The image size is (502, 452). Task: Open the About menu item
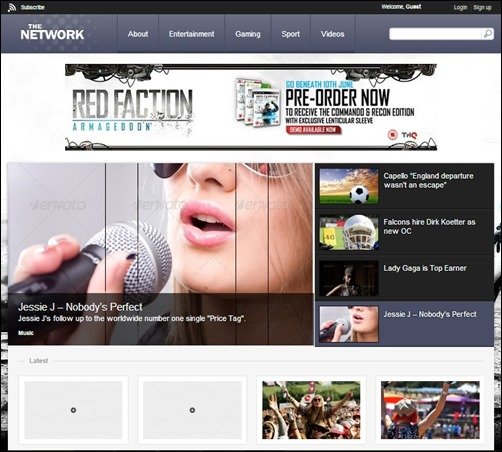(x=138, y=34)
